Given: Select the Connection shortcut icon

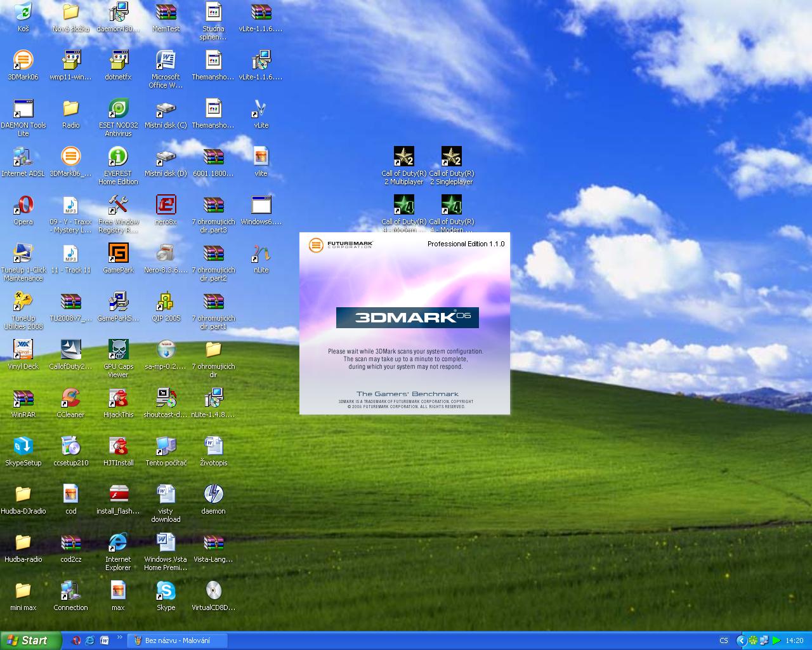Looking at the screenshot, I should click(71, 591).
